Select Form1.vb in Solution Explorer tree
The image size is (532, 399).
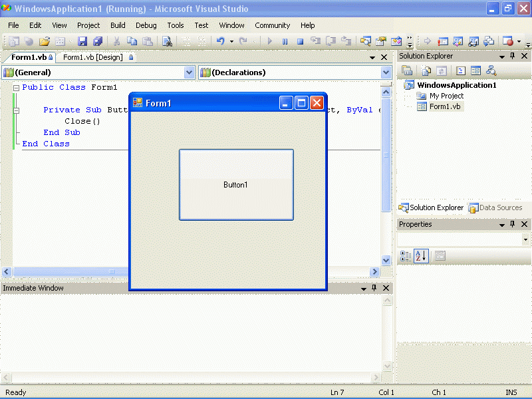445,106
